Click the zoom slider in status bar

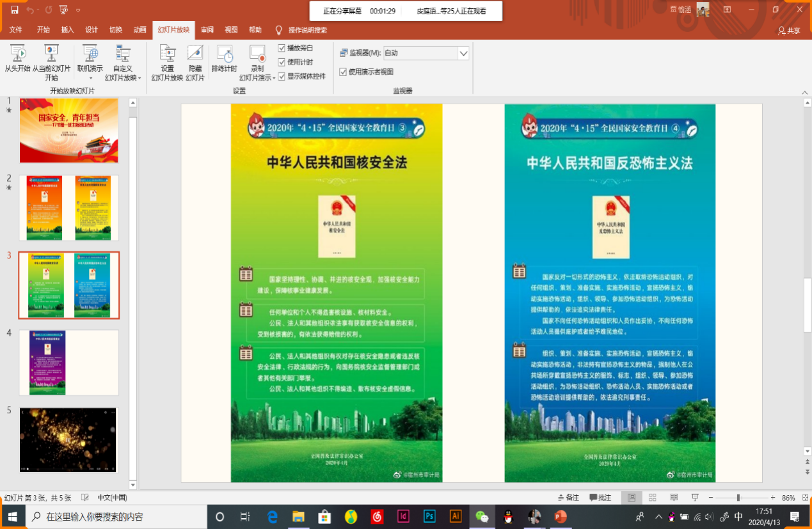tap(738, 498)
